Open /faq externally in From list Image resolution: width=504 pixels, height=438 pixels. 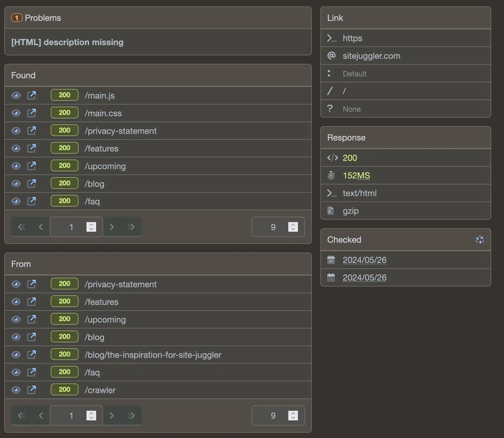click(x=31, y=372)
